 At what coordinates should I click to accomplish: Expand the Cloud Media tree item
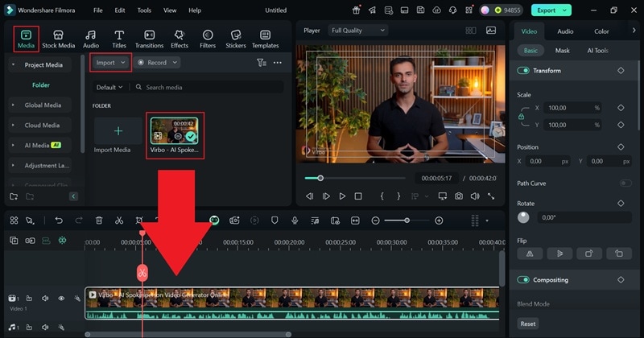(x=13, y=126)
